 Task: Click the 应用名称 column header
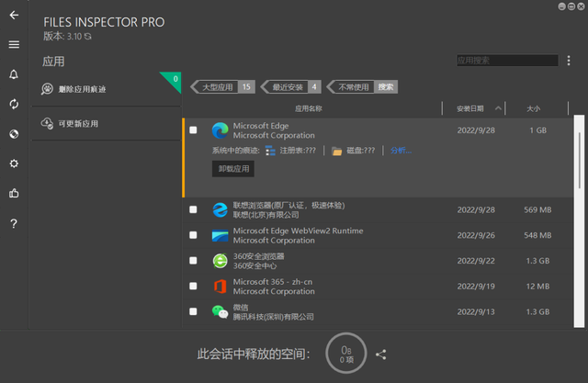pos(309,108)
